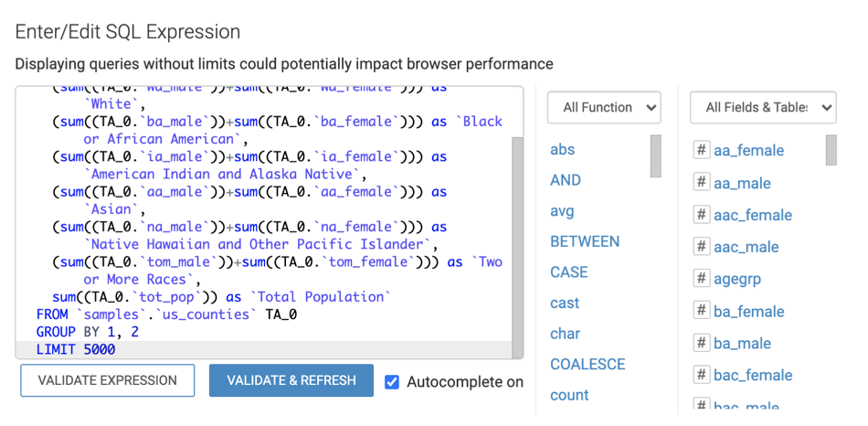This screenshot has width=868, height=426.
Task: Open the All Function dropdown
Action: click(604, 108)
